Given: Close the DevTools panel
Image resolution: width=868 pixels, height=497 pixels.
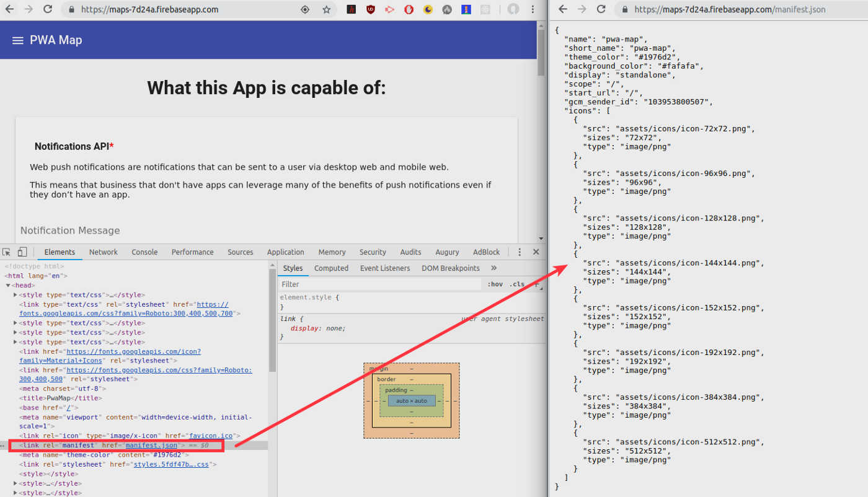Looking at the screenshot, I should point(536,252).
